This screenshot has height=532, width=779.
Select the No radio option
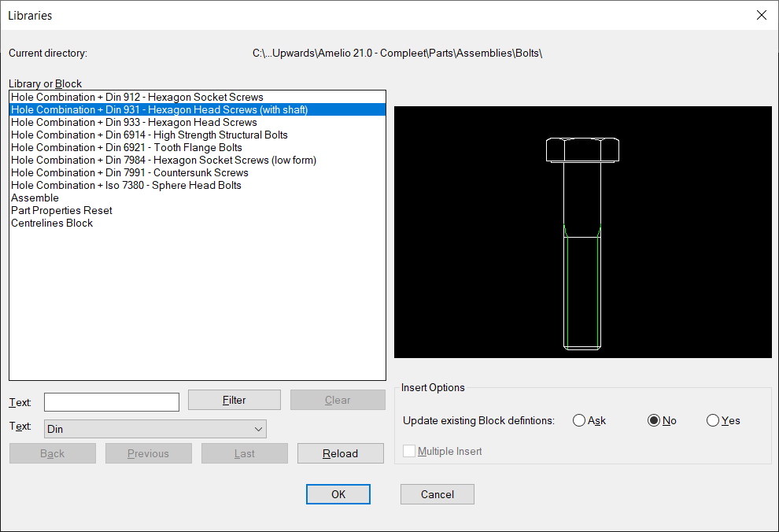pyautogui.click(x=663, y=421)
